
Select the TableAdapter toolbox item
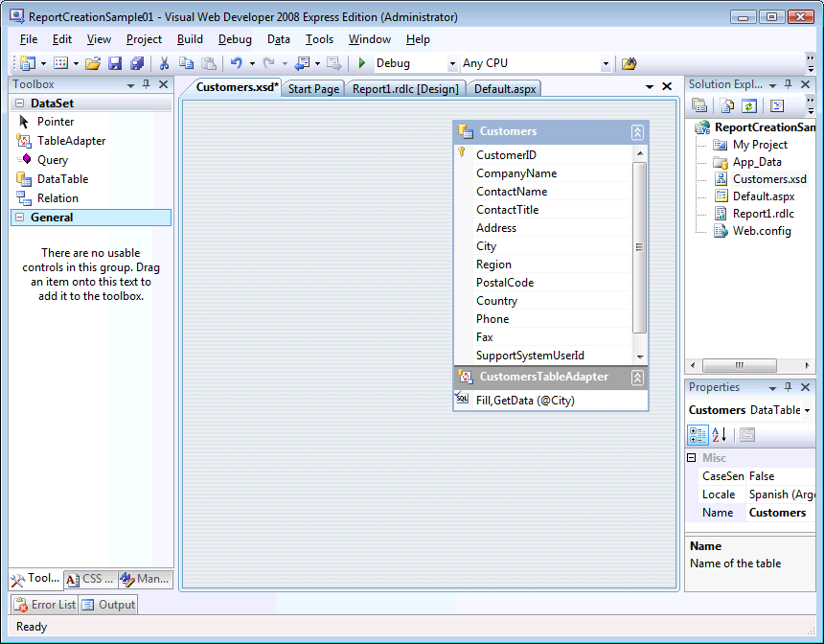pyautogui.click(x=71, y=141)
